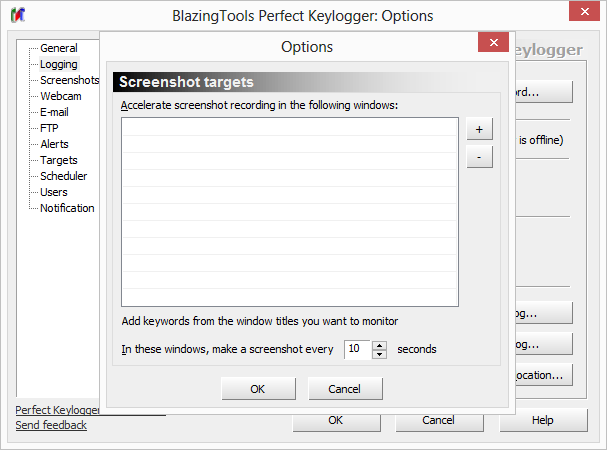This screenshot has height=450, width=607.
Task: Select General in the options tree
Action: point(59,48)
